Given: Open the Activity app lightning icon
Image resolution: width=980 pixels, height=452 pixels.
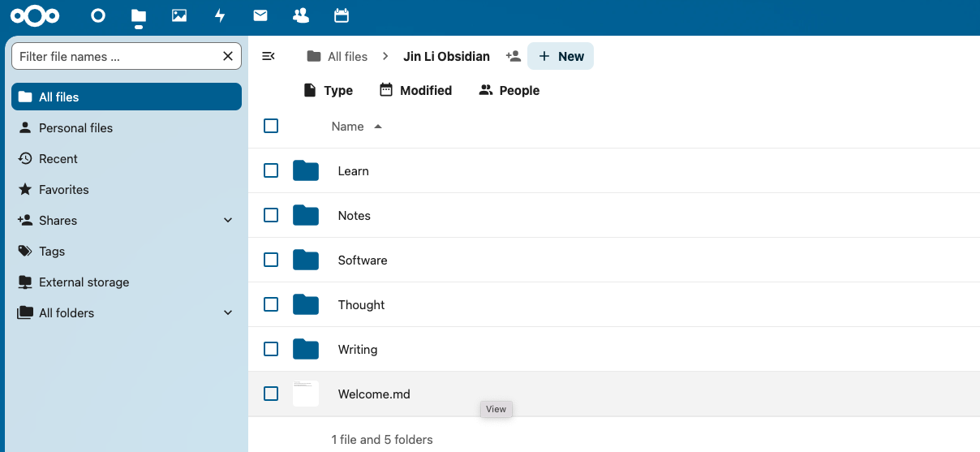Looking at the screenshot, I should point(220,15).
